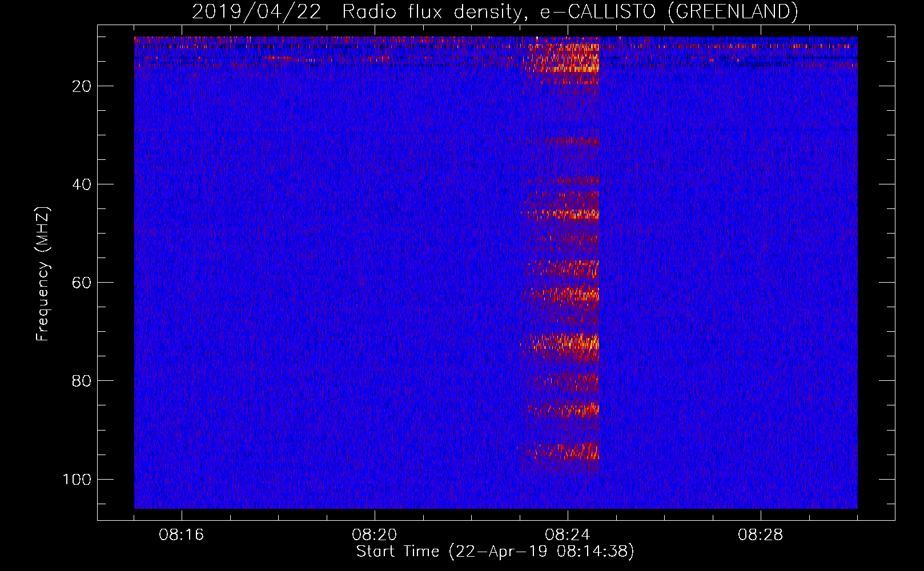Click the Frequency (MHZ) axis label

[x=43, y=274]
